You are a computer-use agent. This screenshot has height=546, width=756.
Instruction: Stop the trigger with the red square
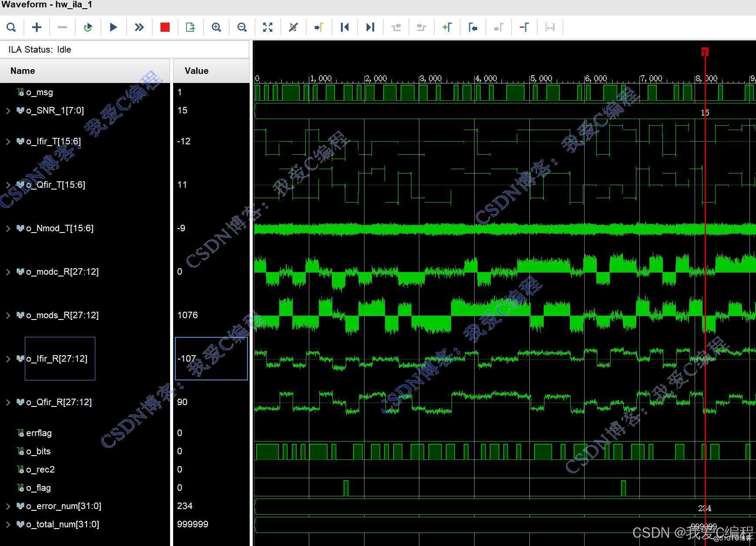coord(165,27)
